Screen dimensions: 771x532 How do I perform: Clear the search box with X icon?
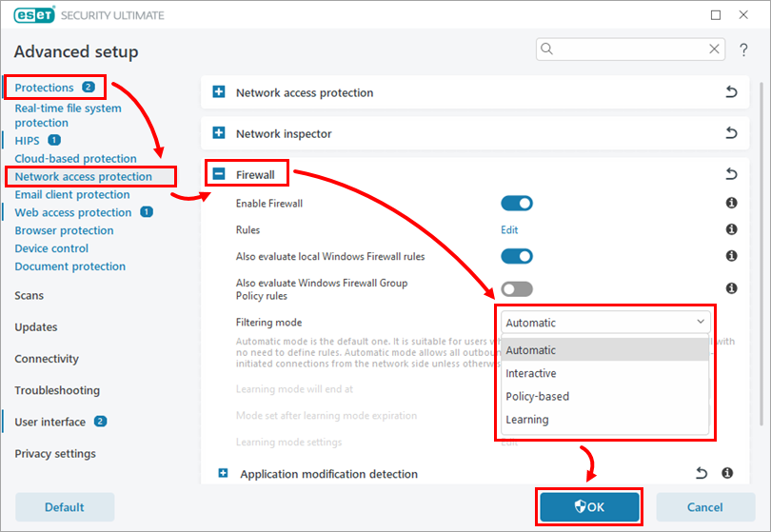coord(715,49)
